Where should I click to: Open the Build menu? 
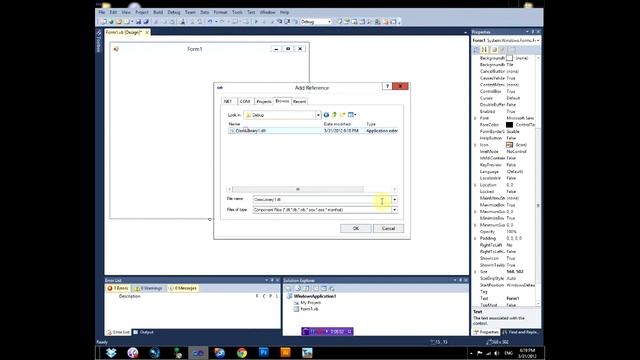158,12
